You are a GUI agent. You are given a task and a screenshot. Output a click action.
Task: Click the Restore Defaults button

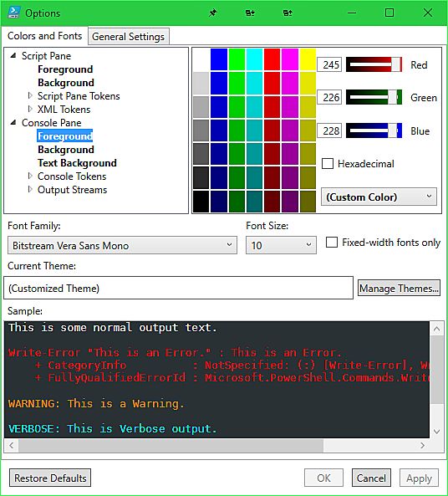(50, 478)
